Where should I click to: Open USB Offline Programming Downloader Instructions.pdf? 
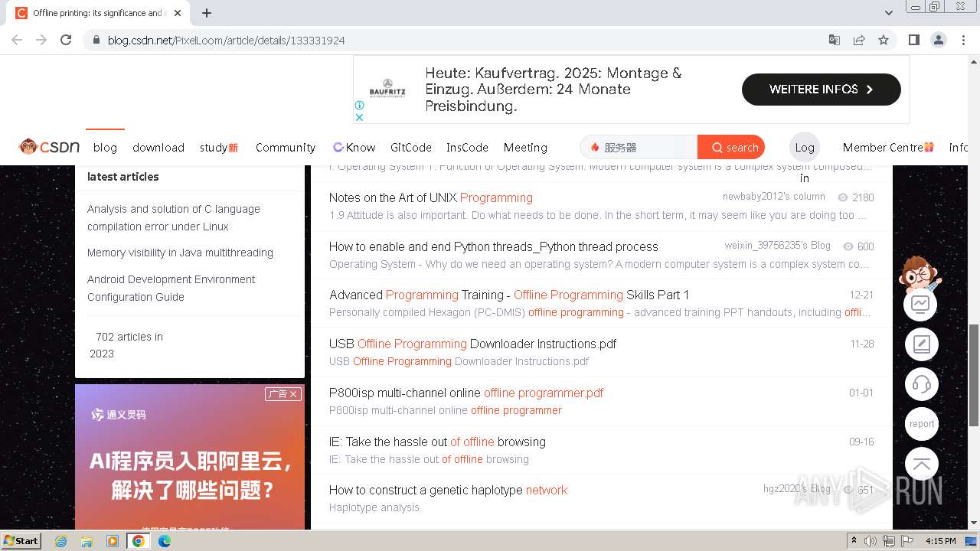(x=472, y=344)
